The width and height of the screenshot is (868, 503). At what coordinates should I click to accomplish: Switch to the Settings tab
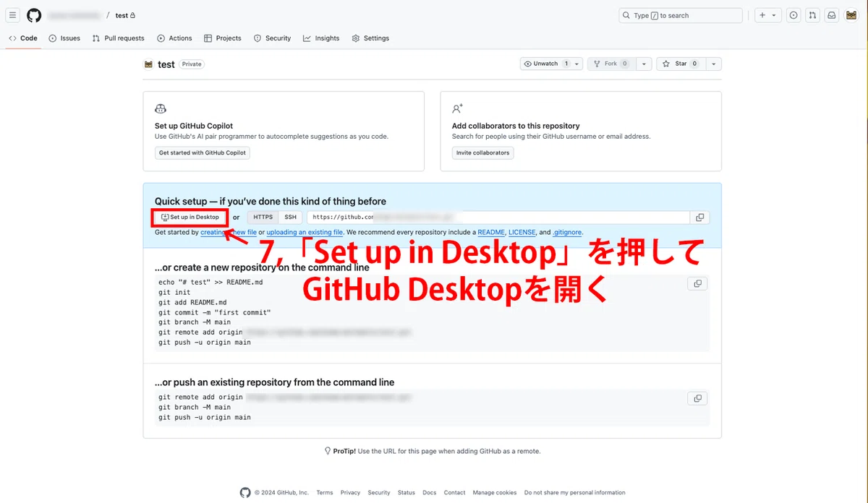[x=370, y=38]
